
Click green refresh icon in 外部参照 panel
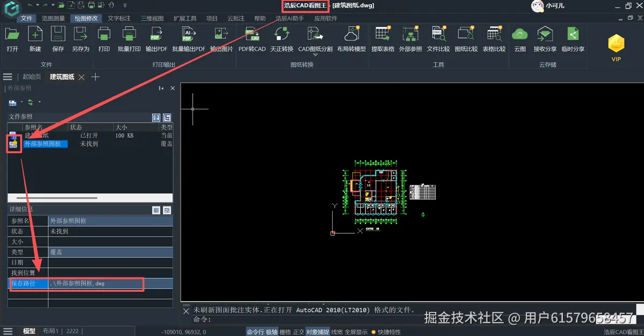(31, 102)
